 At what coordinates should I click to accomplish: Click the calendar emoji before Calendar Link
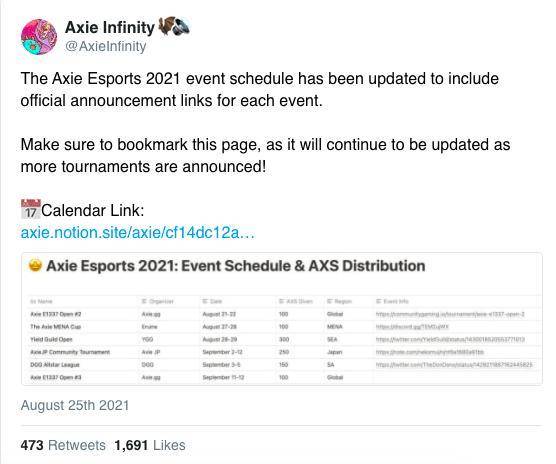(x=30, y=209)
